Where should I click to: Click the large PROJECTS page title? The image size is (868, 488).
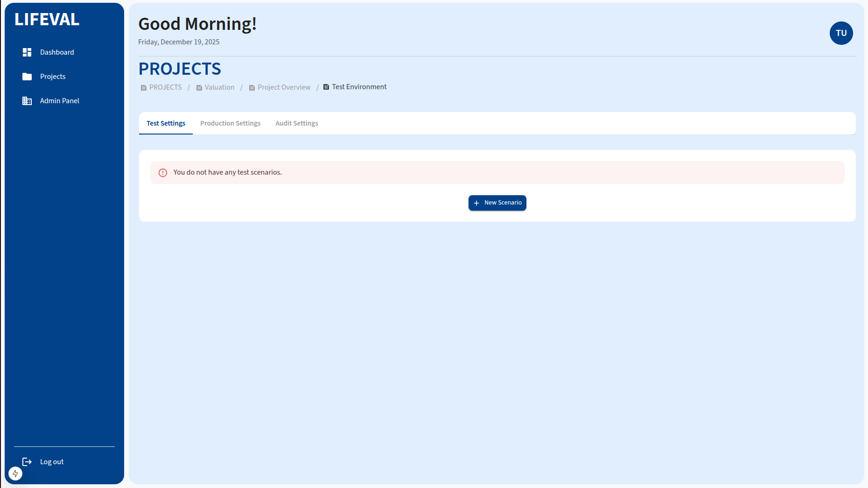pyautogui.click(x=180, y=69)
